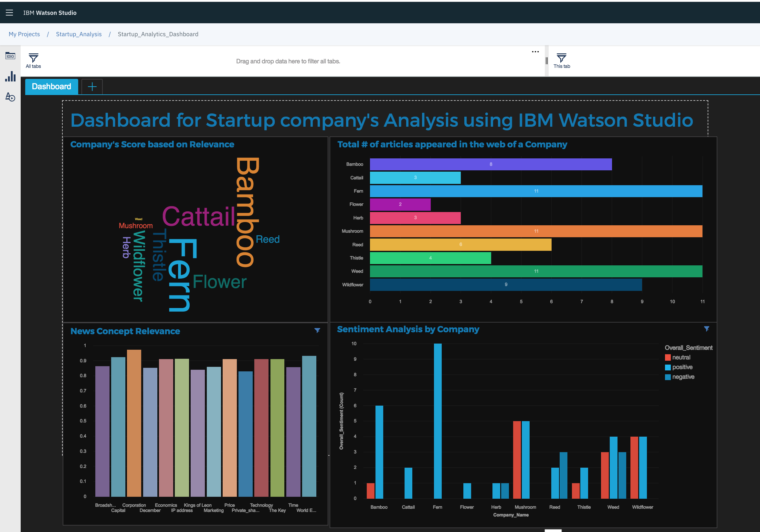The height and width of the screenshot is (532, 760).
Task: Click filter icon on Sentiment Analysis chart
Action: coord(706,329)
